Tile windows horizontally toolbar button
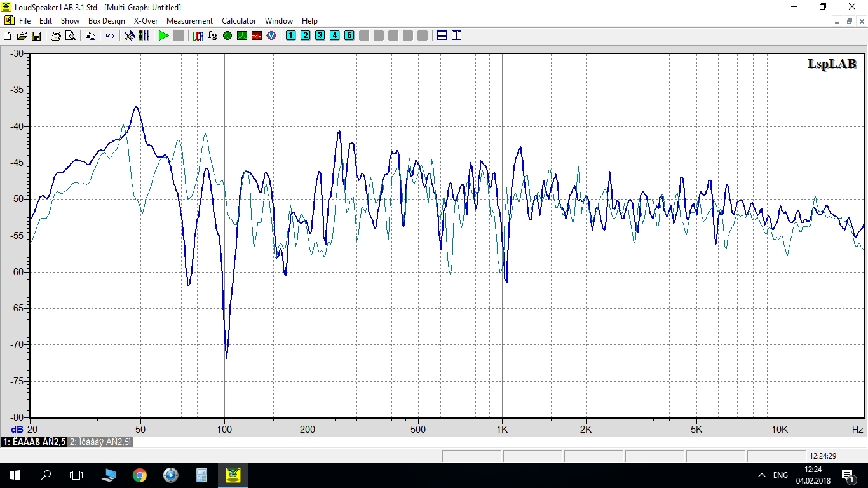868x488 pixels. click(442, 36)
